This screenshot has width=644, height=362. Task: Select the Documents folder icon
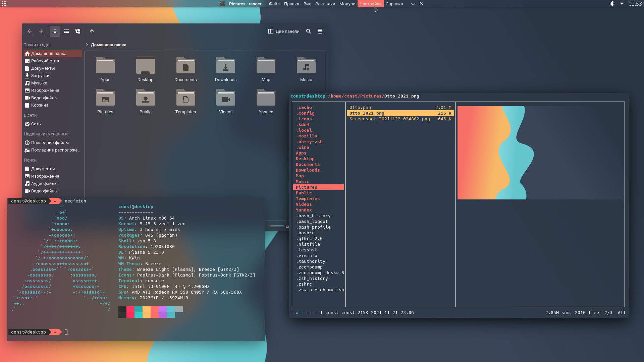pos(185,65)
